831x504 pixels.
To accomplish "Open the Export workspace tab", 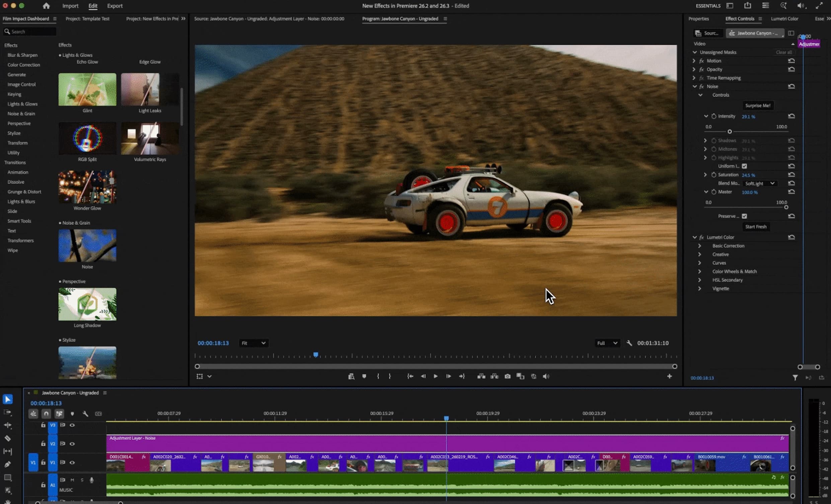I will tap(115, 6).
